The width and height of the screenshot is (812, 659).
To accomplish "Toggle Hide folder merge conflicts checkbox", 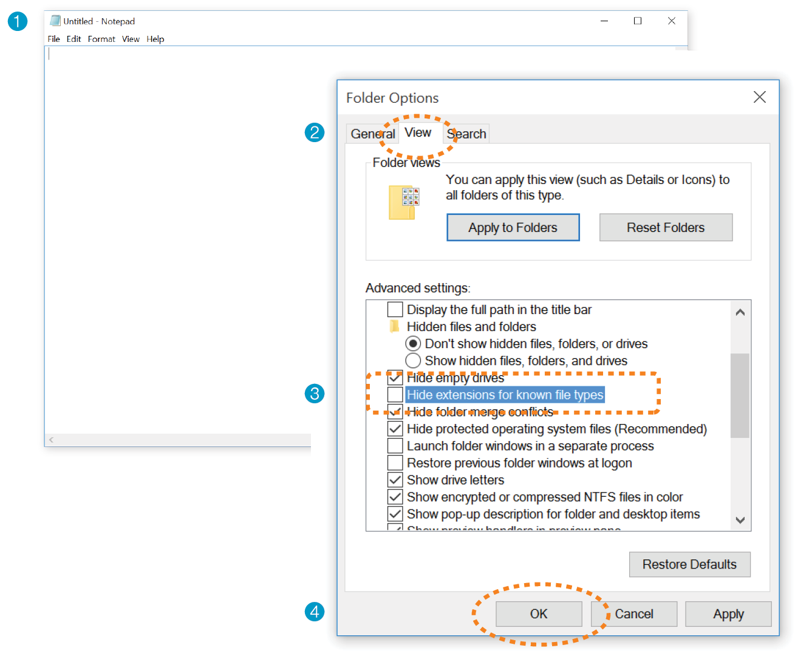I will point(395,412).
